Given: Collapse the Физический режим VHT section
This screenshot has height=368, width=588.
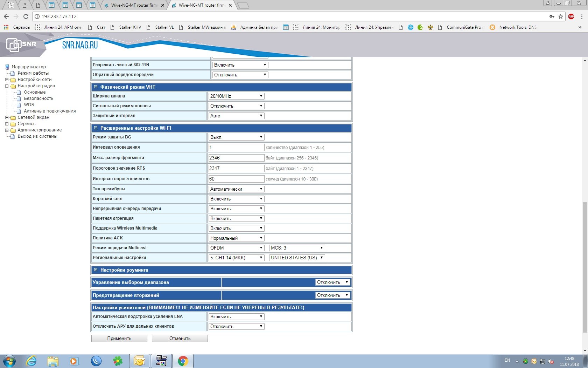Looking at the screenshot, I should [x=96, y=87].
